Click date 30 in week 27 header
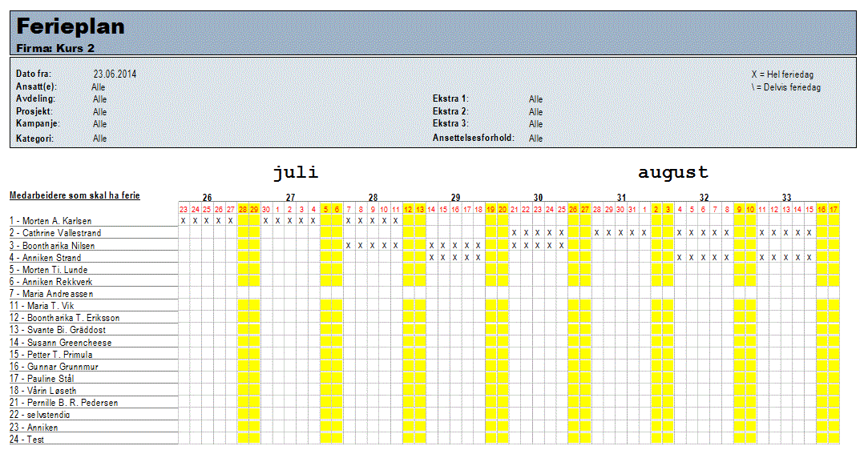The image size is (868, 454). (x=266, y=210)
